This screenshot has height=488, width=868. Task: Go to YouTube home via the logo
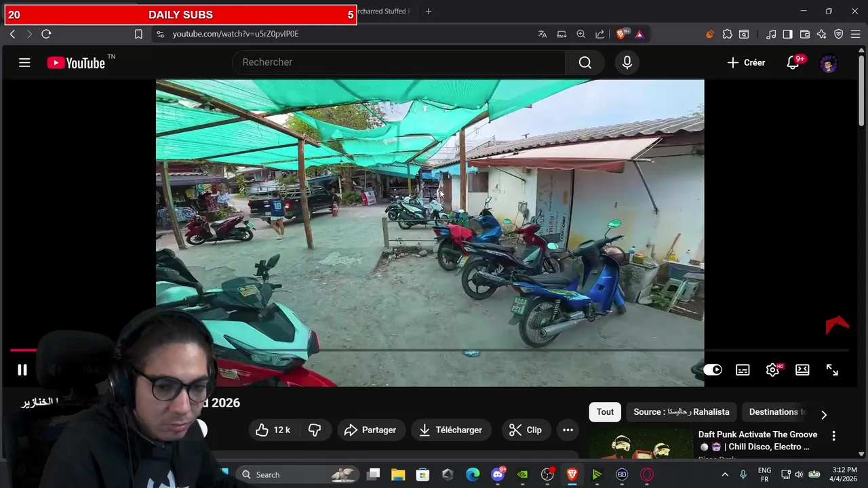tap(76, 63)
